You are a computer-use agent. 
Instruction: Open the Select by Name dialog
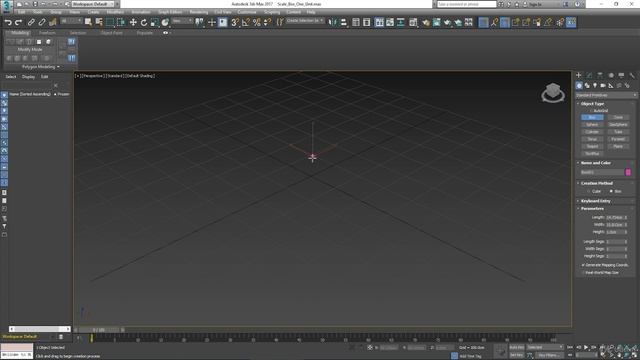click(x=99, y=22)
